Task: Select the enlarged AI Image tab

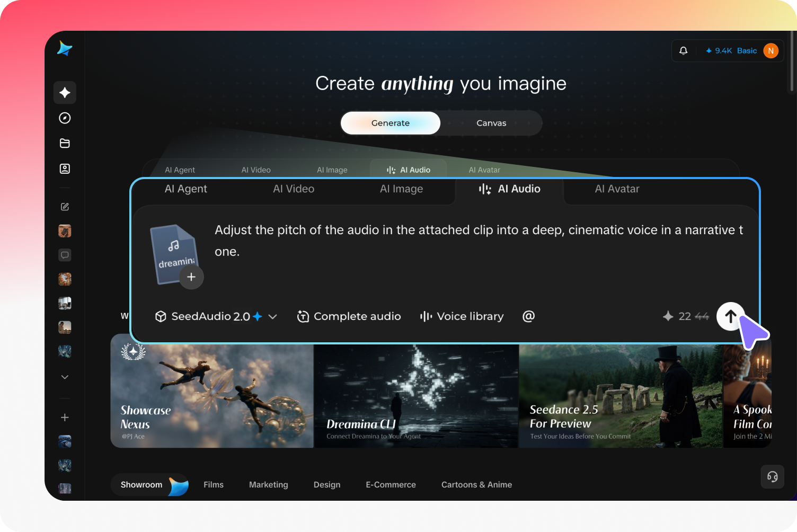Action: pos(401,189)
